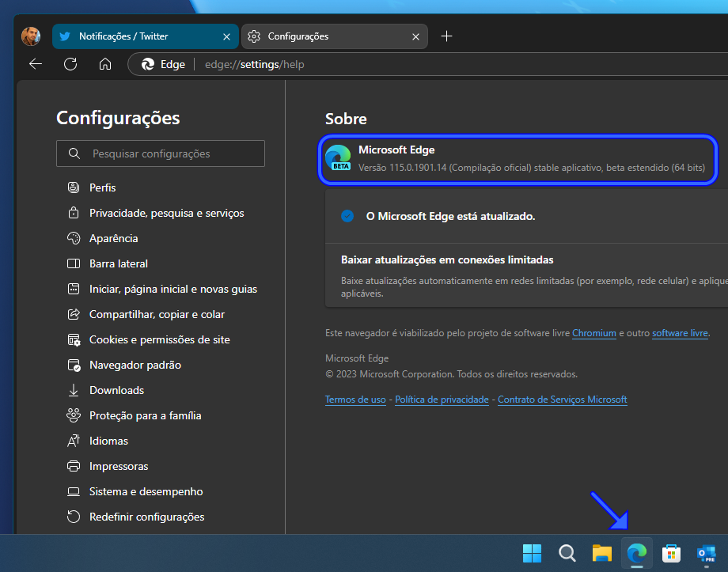Focus the edge://settings/help address bar
The image size is (728, 572).
pyautogui.click(x=427, y=64)
